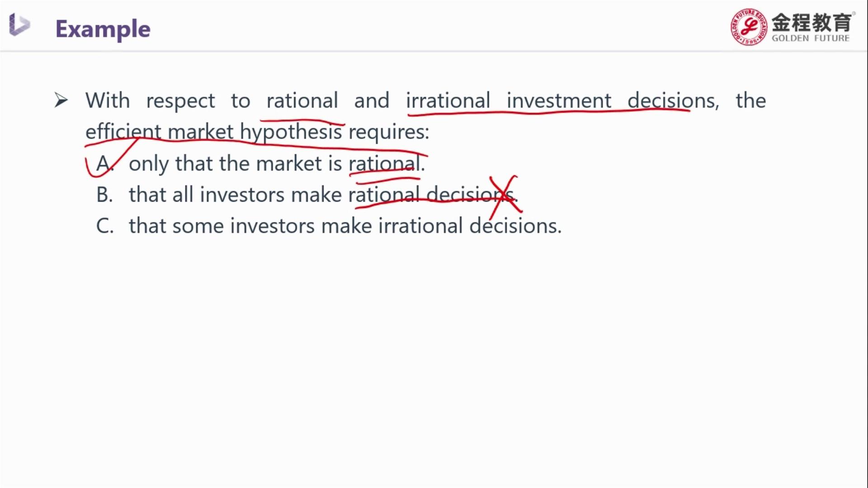Click 'efficient market hypothesis' phrase
This screenshot has width=868, height=488.
pyautogui.click(x=214, y=132)
